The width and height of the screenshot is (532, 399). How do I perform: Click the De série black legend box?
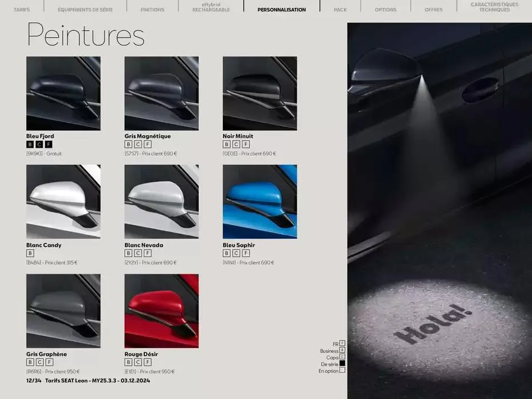click(x=342, y=364)
